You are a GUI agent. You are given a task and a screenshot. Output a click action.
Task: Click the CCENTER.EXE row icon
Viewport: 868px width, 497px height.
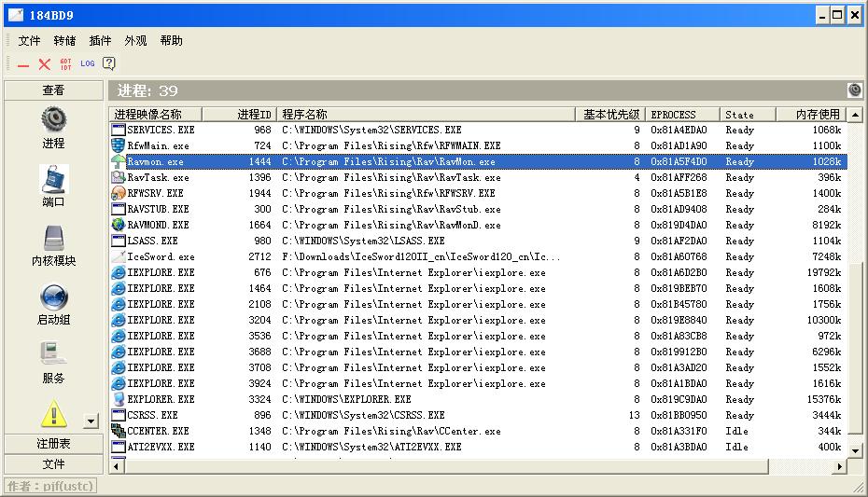(118, 431)
